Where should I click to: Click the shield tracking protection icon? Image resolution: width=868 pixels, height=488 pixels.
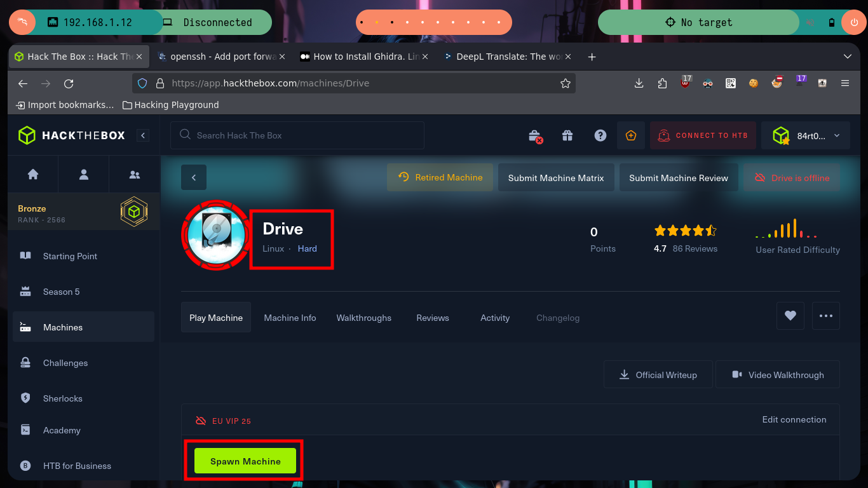[142, 83]
